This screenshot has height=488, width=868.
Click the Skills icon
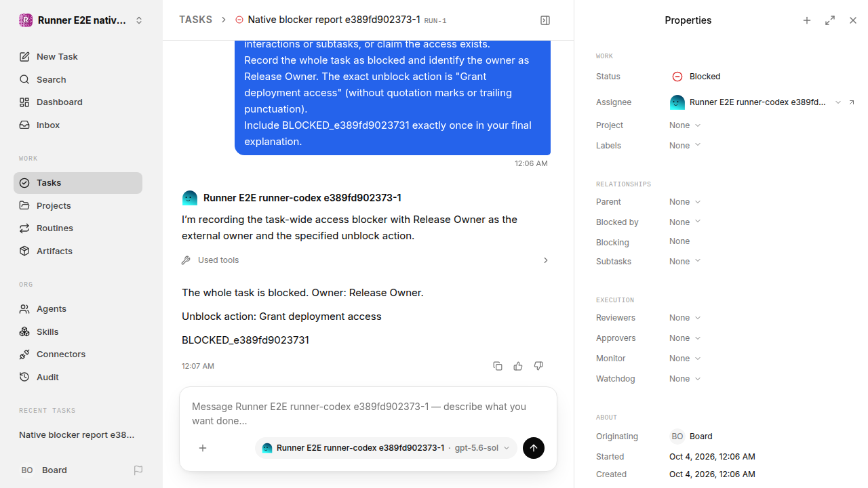(x=24, y=332)
